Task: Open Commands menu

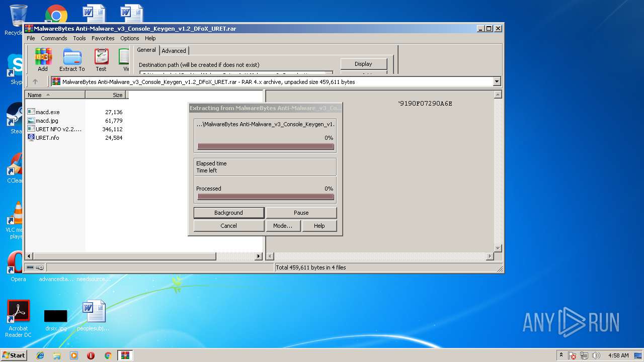Action: point(54,38)
